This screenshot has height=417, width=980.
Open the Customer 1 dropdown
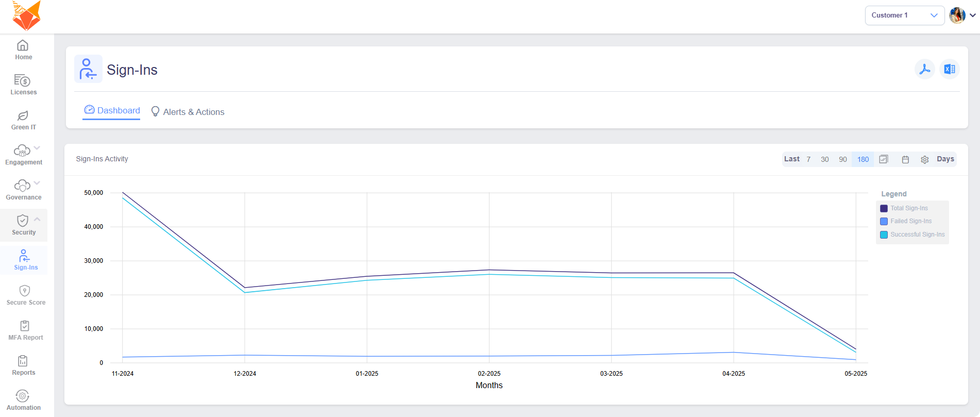coord(904,15)
